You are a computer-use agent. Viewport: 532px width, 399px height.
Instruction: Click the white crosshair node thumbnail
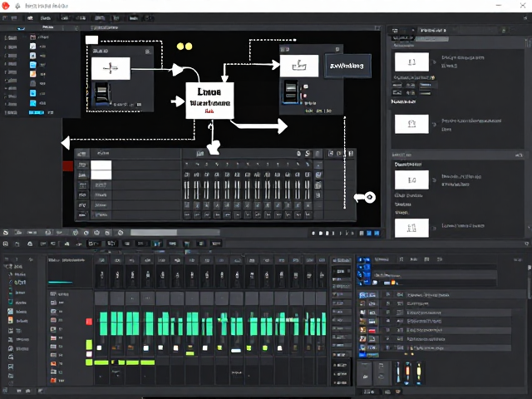(111, 68)
